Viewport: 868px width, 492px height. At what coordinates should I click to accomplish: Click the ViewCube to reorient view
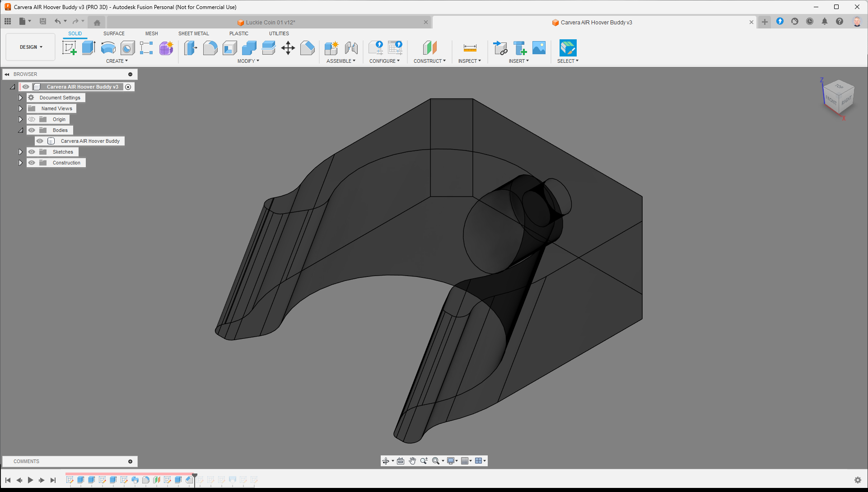pos(839,98)
